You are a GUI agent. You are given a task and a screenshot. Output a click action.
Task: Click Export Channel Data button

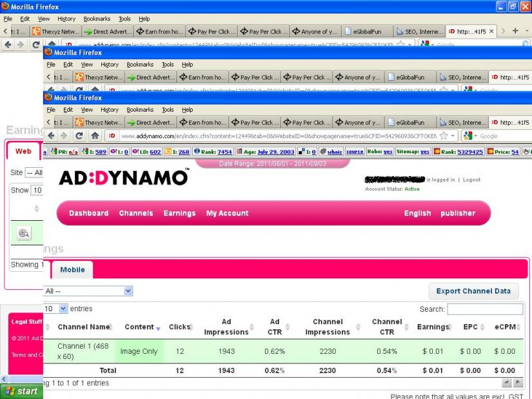473,291
